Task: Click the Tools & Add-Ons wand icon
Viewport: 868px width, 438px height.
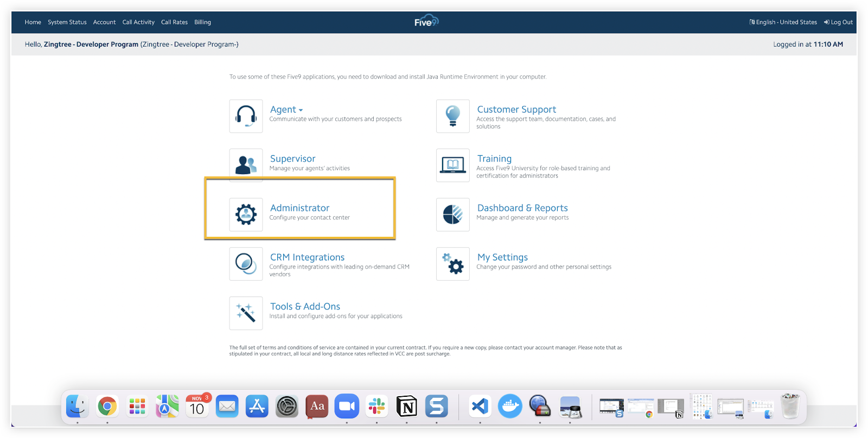Action: [246, 313]
